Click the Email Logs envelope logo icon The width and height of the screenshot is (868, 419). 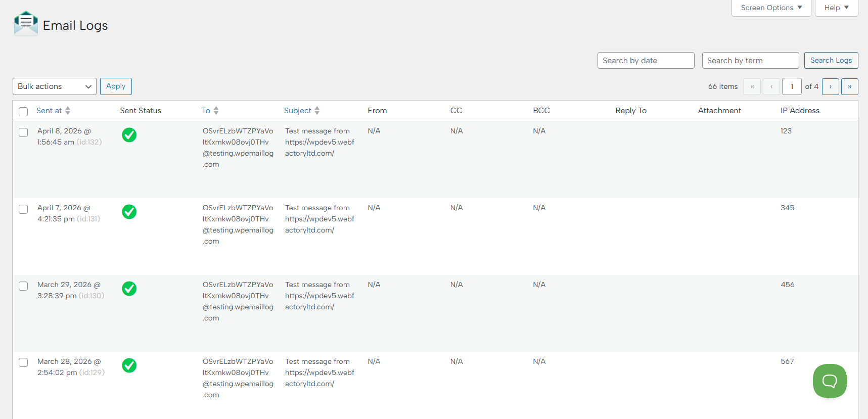(26, 24)
